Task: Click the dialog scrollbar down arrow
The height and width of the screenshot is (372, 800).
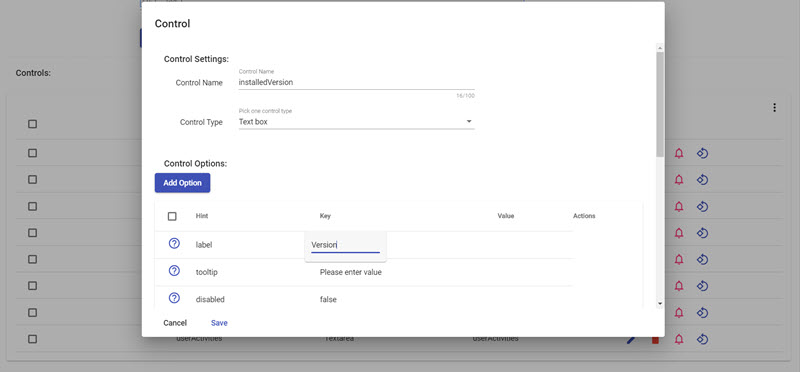Action: pyautogui.click(x=660, y=303)
